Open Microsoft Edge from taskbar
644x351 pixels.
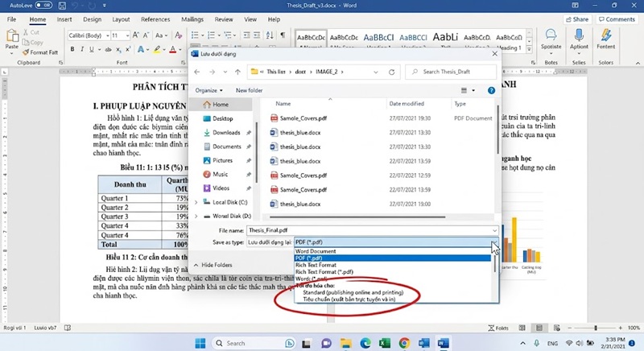tap(365, 343)
